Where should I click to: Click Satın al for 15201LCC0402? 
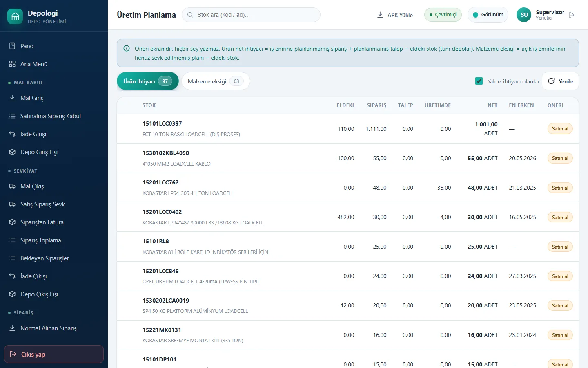pos(560,217)
